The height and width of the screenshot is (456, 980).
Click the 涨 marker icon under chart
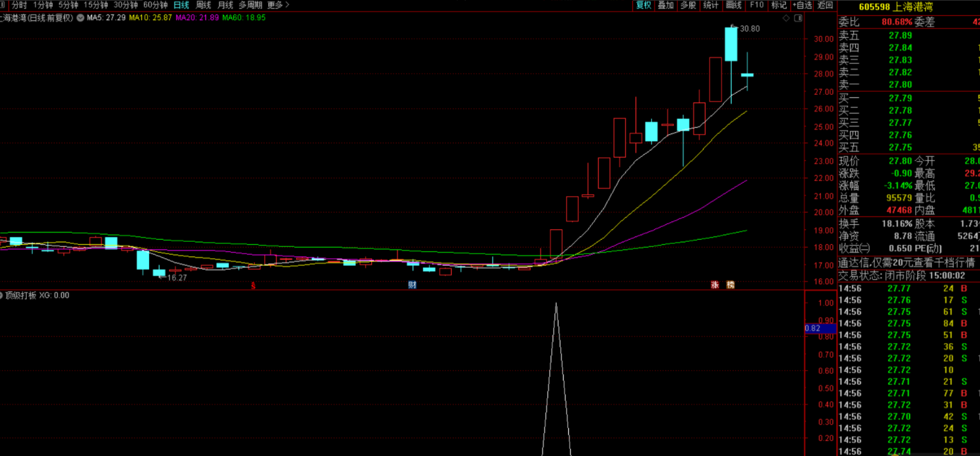point(715,285)
